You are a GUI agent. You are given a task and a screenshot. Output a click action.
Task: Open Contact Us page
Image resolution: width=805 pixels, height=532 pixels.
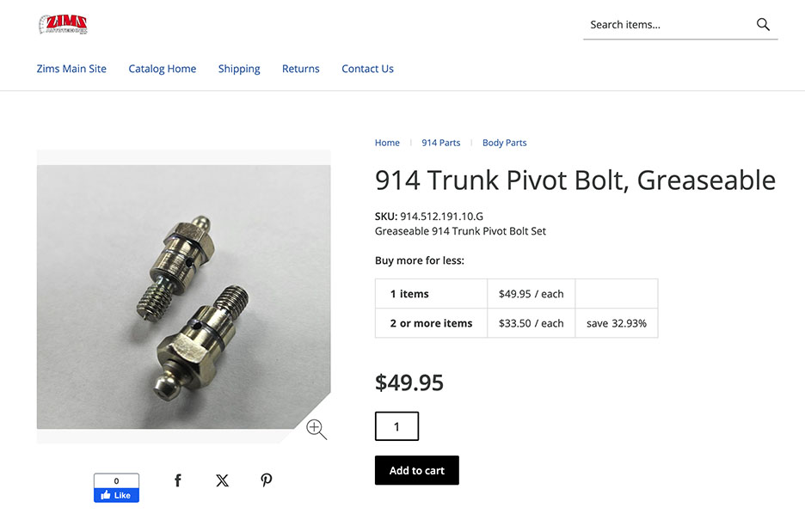(367, 69)
